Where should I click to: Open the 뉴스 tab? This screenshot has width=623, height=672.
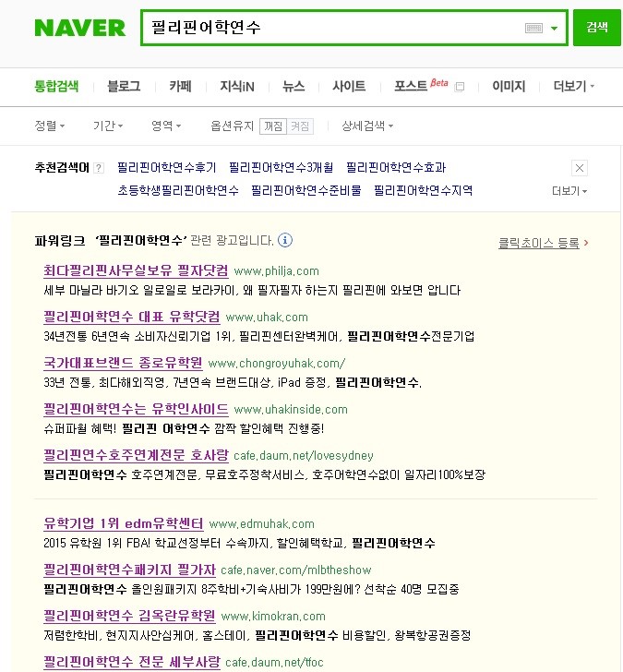pos(294,86)
